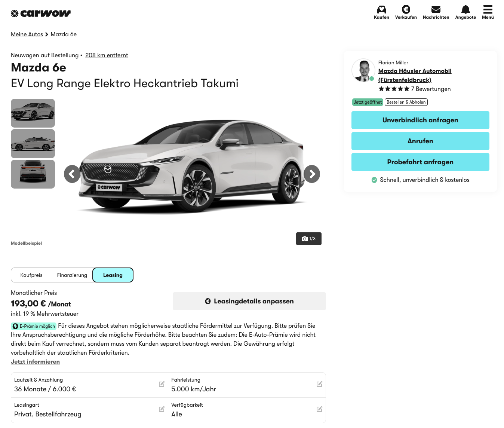Edit Fahrleistung pencil icon
The image size is (504, 428).
tap(319, 384)
